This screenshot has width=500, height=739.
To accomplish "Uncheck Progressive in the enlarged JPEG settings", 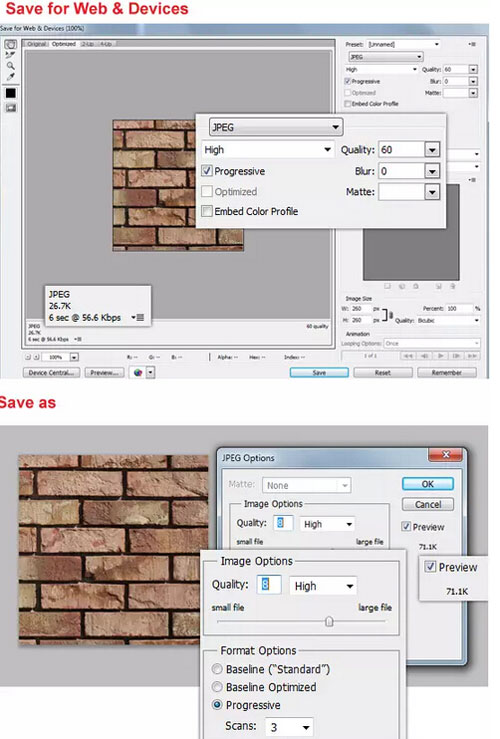I will tap(207, 171).
